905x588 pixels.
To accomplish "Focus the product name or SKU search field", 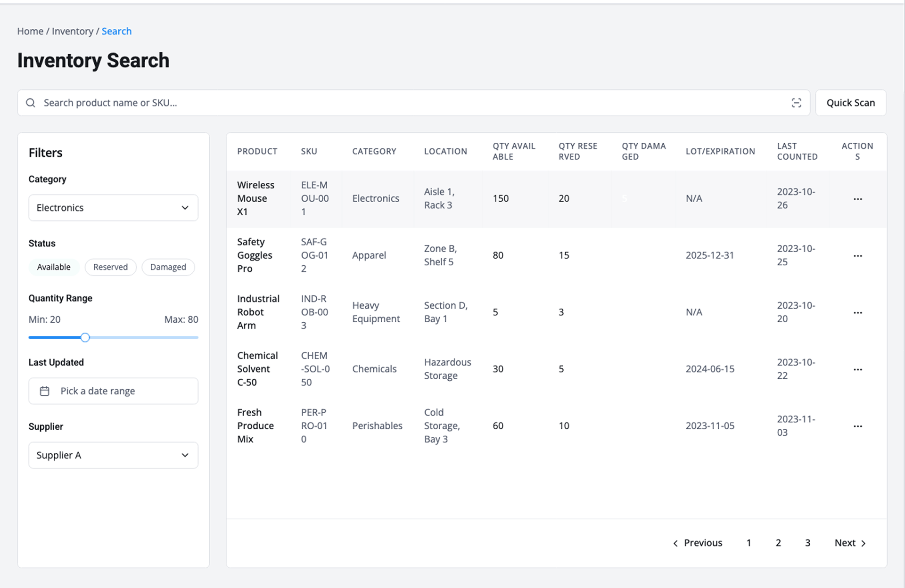I will 405,103.
